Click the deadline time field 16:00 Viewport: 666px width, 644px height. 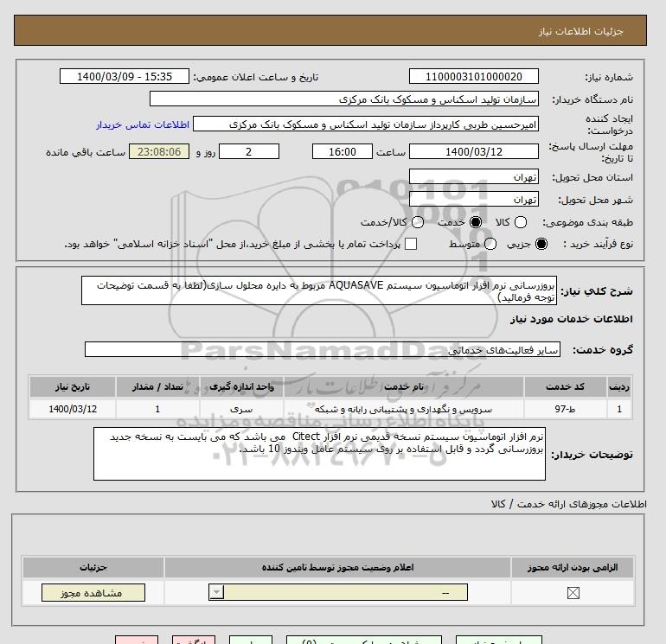coord(343,151)
